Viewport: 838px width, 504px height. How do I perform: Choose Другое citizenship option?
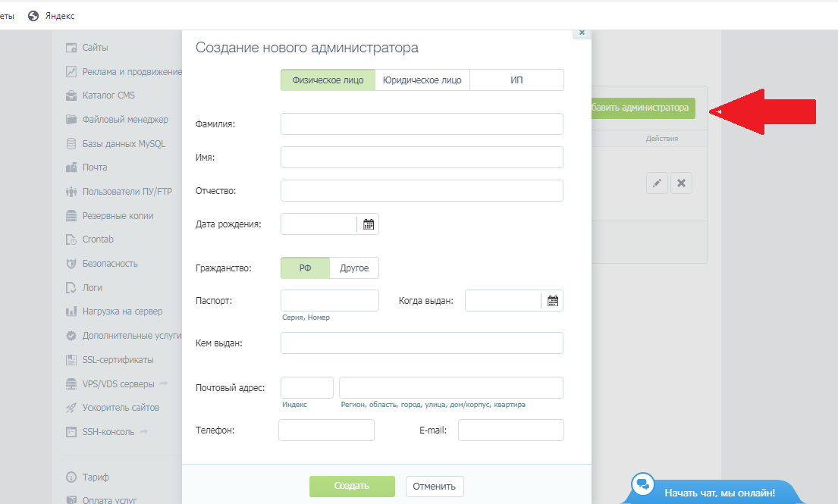click(354, 268)
